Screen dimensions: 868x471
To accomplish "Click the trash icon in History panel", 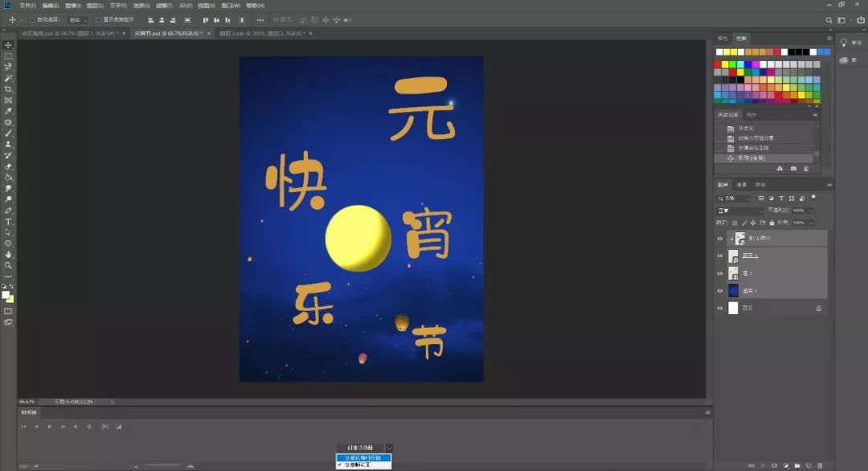I will [806, 169].
